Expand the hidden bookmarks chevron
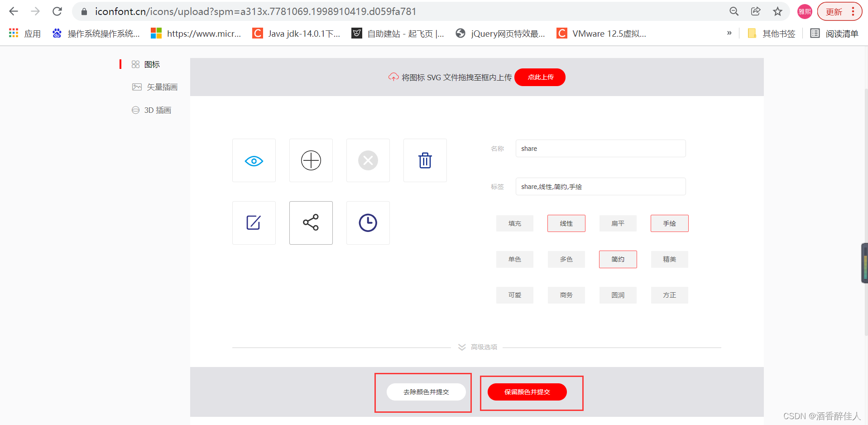868x425 pixels. click(x=729, y=33)
